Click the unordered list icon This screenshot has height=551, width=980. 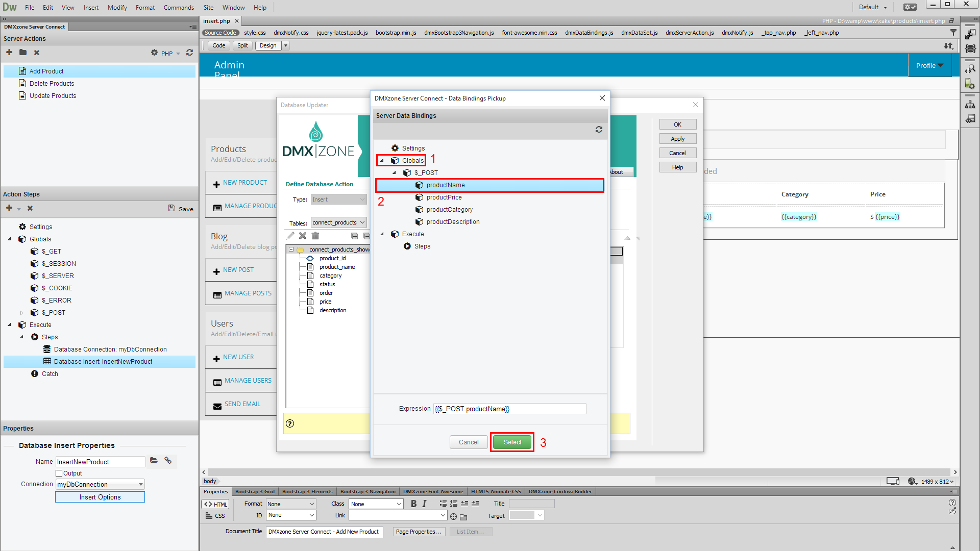[443, 504]
